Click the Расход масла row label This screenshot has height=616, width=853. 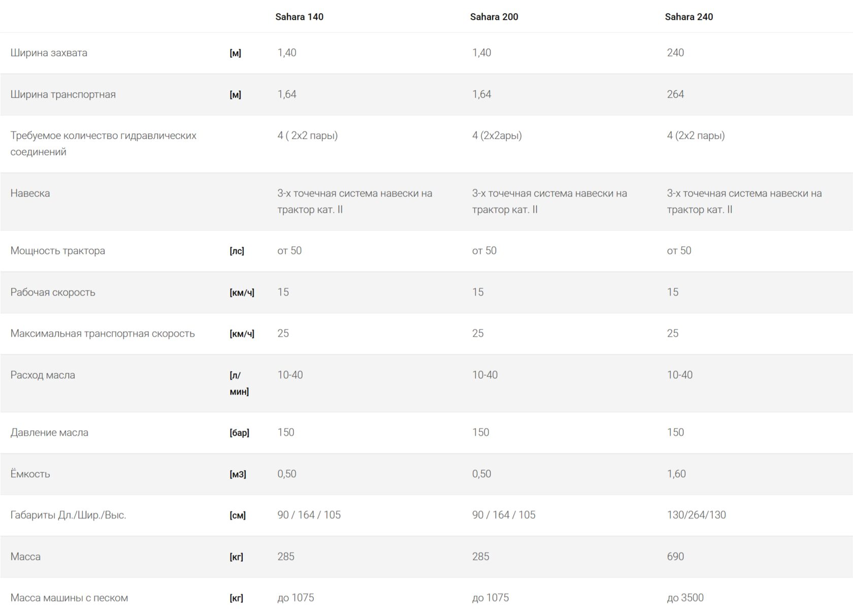click(43, 375)
